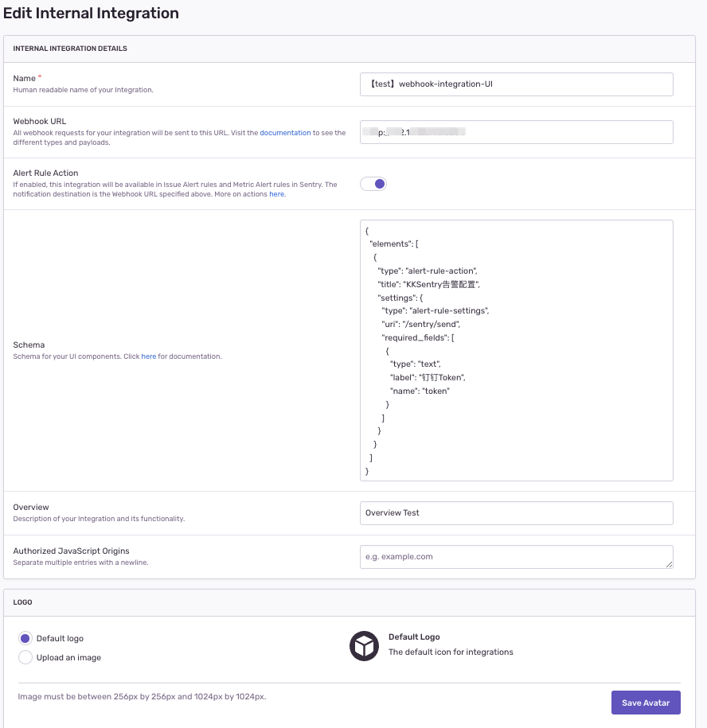
Task: Click the Internal Integration Details section header
Action: (70, 49)
